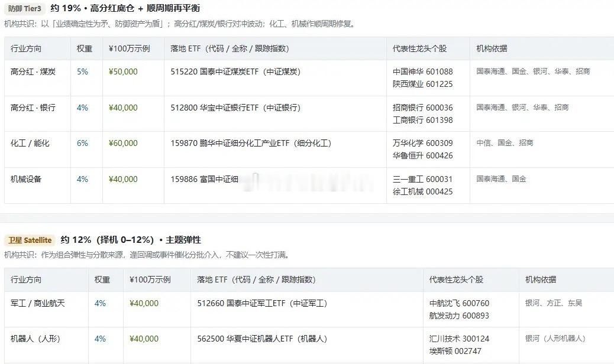Click the 4% weight for 机器人(人形)

click(100, 339)
